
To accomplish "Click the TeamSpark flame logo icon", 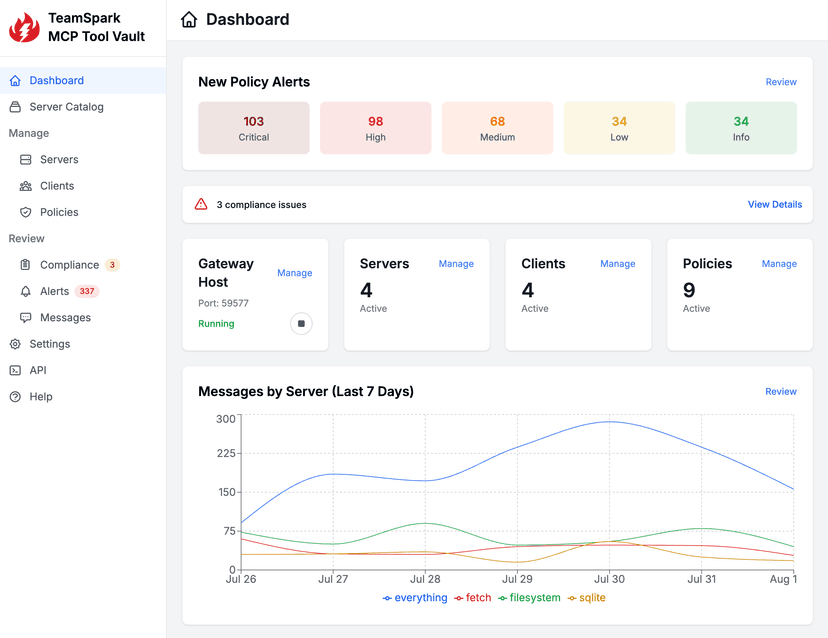I will pos(23,27).
